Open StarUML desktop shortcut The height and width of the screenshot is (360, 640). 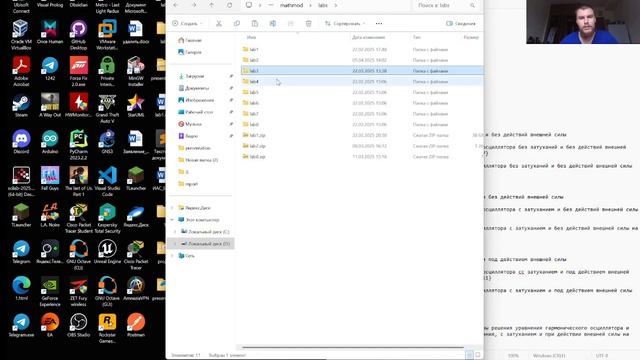pos(136,105)
